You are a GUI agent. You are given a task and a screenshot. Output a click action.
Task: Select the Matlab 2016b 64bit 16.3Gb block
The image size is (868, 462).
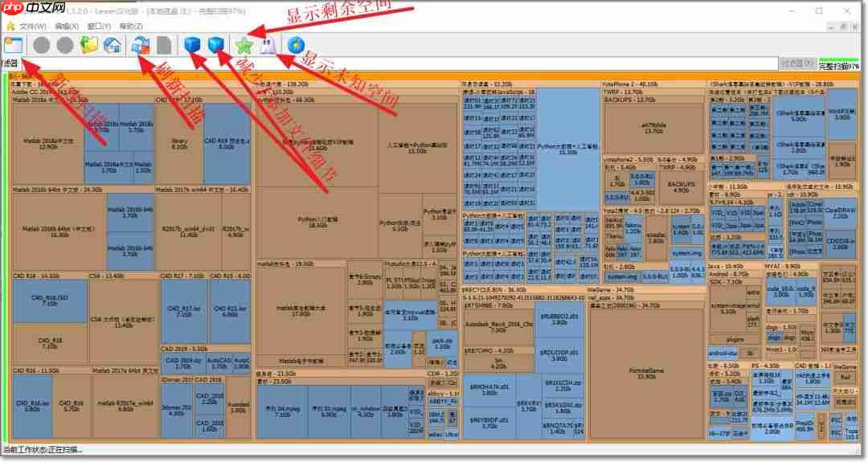point(59,231)
